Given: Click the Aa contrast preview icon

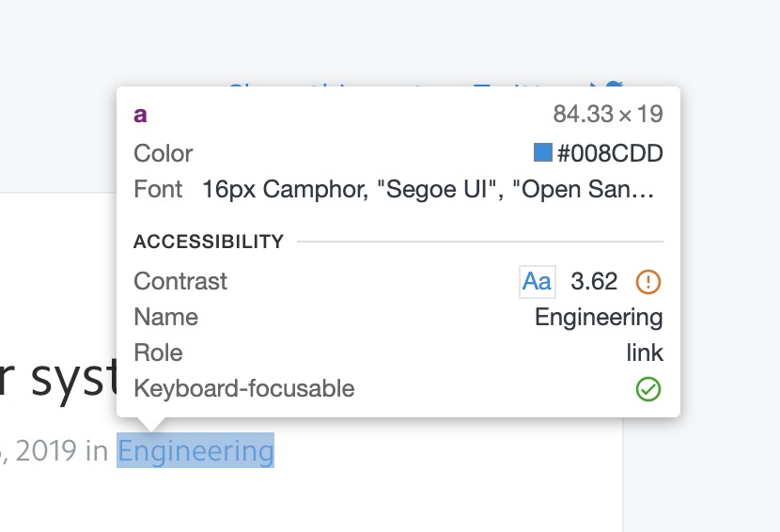Looking at the screenshot, I should [x=537, y=281].
